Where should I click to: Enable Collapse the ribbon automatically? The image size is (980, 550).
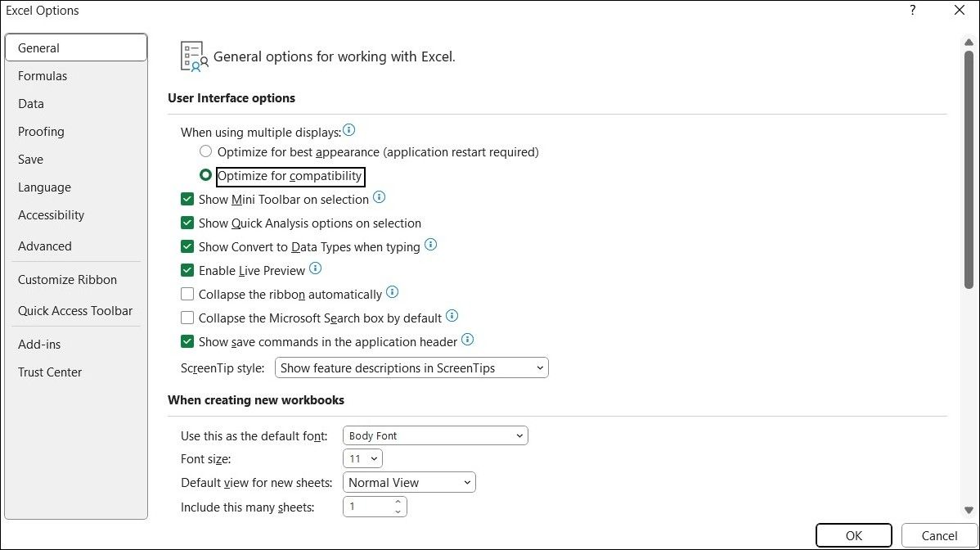(x=187, y=294)
